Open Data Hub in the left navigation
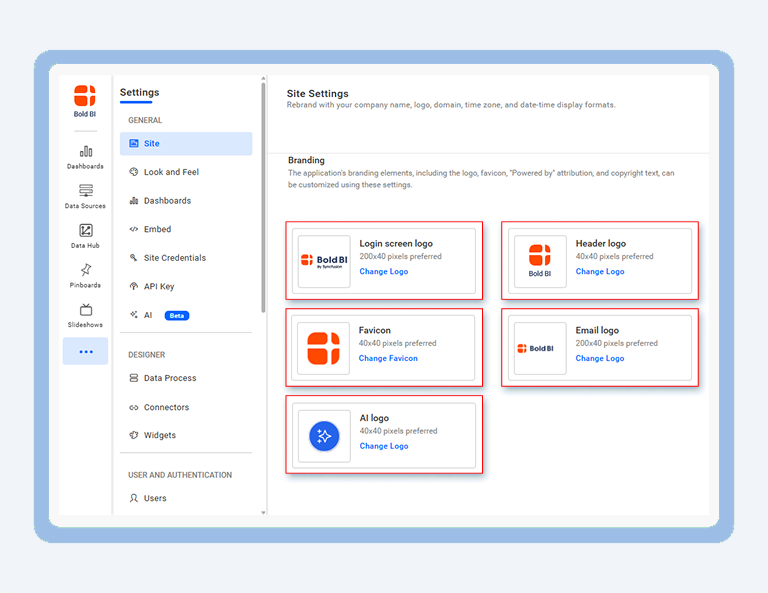The width and height of the screenshot is (768, 593). tap(85, 237)
